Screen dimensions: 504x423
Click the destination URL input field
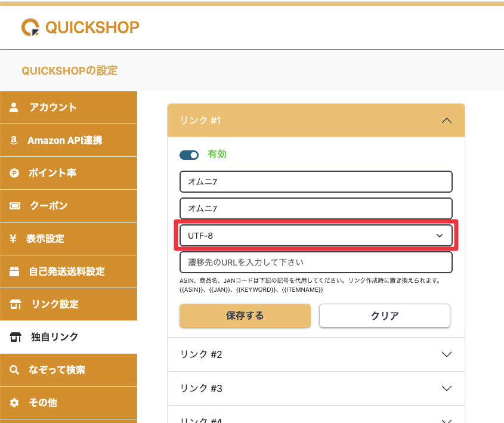click(x=316, y=263)
